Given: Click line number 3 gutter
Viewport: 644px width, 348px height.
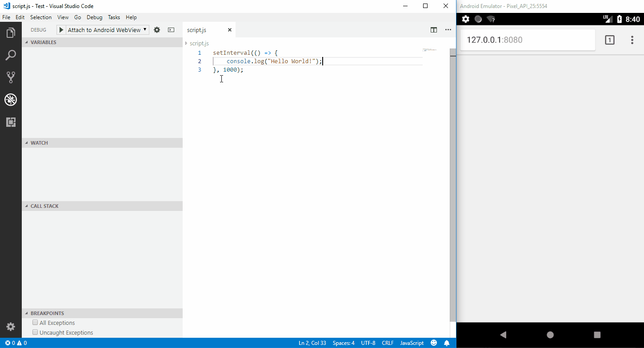Looking at the screenshot, I should [200, 70].
